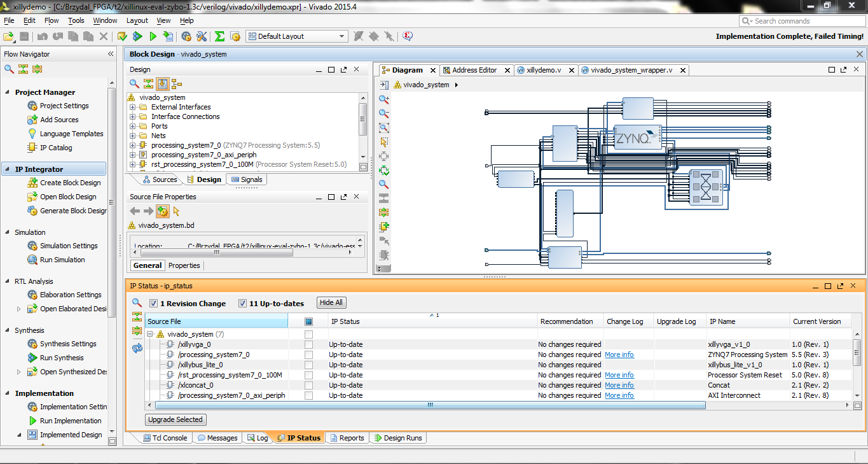868x464 pixels.
Task: Check the /processing_system7_0 row checkbox
Action: tap(308, 355)
